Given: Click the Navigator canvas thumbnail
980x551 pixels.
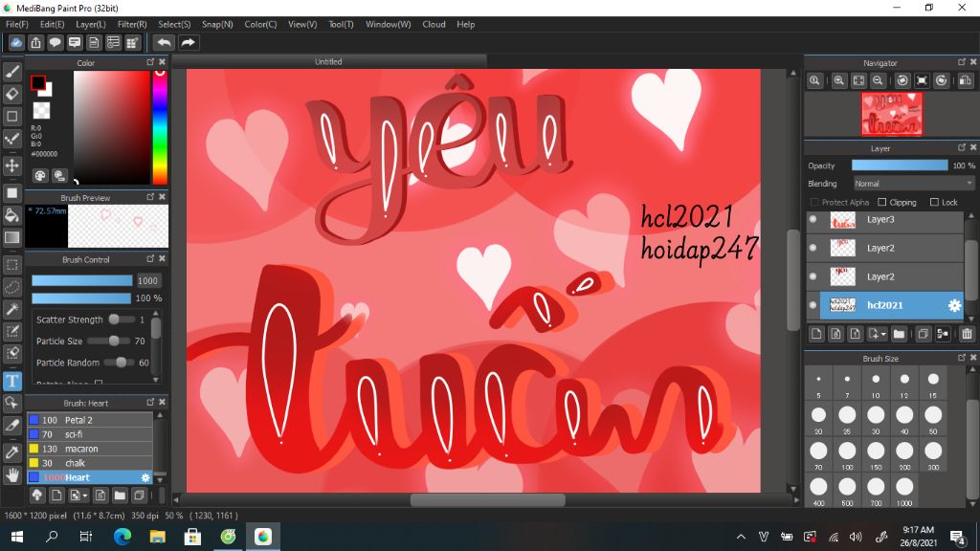Looking at the screenshot, I should 891,114.
